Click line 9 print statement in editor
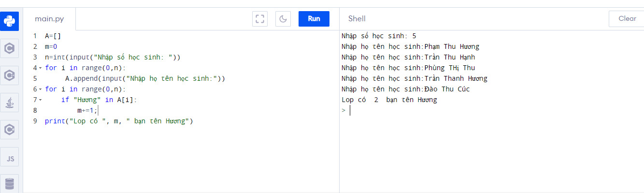 click(x=119, y=121)
